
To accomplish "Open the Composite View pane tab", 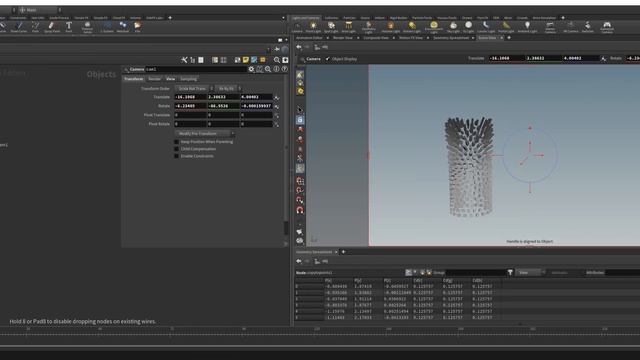I will (x=376, y=38).
